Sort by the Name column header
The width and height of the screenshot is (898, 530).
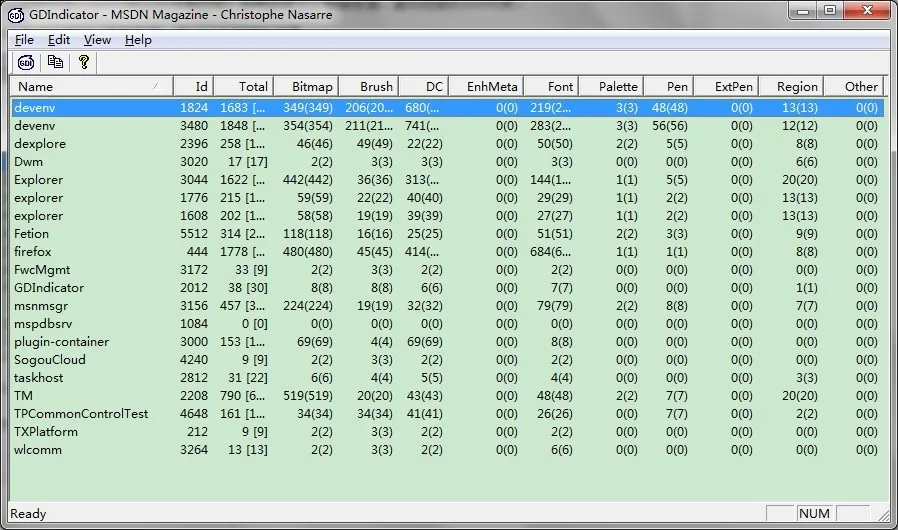pyautogui.click(x=92, y=87)
